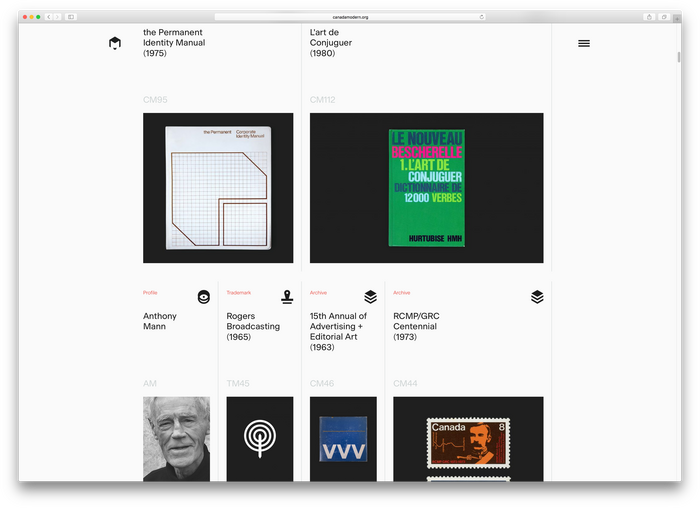Open the Anthony Mann profile link
This screenshot has width=700, height=508.
pyautogui.click(x=160, y=321)
